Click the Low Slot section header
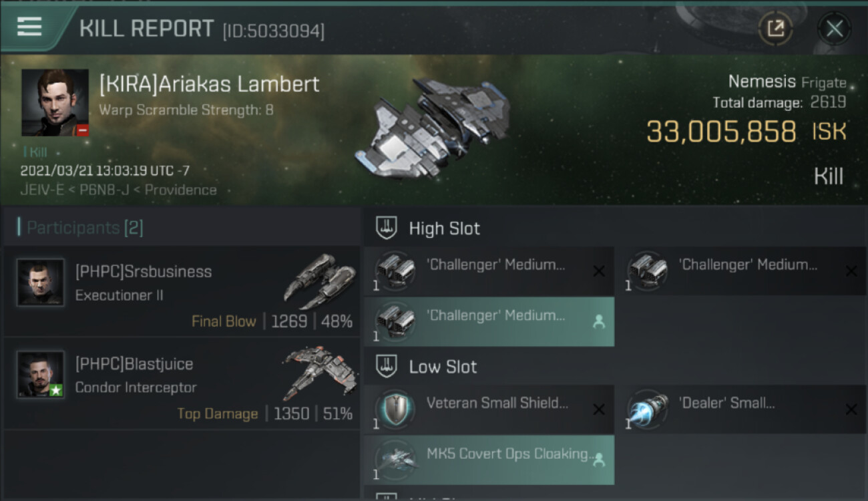 click(x=443, y=367)
